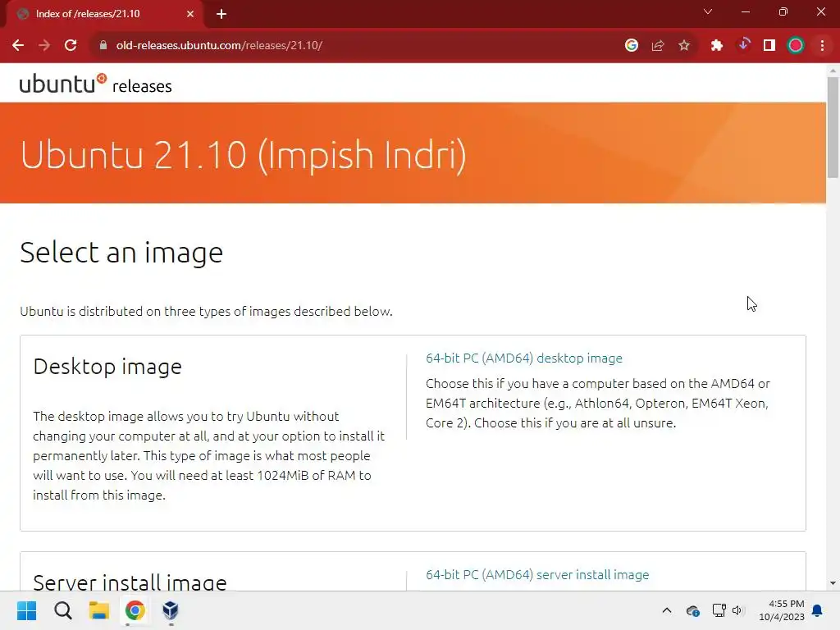Open VirtualBox from the taskbar
The width and height of the screenshot is (840, 630).
tap(171, 610)
